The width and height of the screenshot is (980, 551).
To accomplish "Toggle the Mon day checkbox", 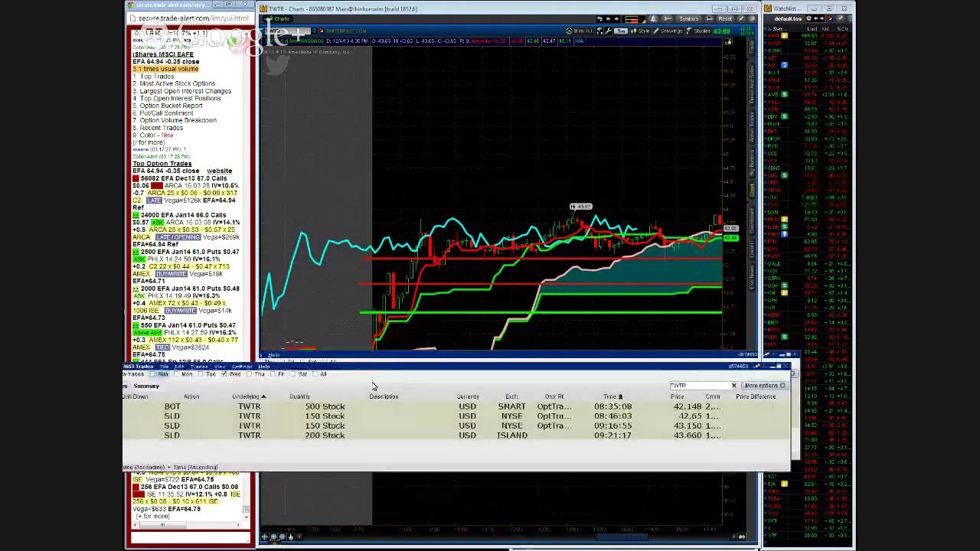I will click(x=176, y=374).
